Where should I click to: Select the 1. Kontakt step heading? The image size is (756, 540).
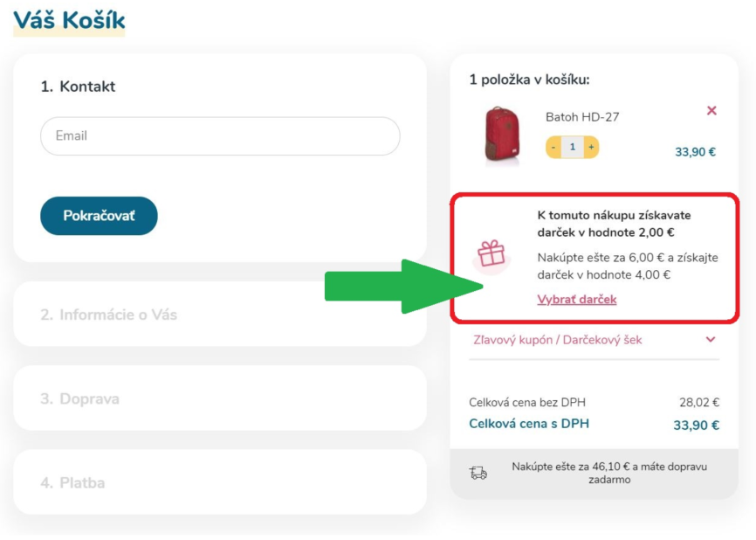click(78, 87)
